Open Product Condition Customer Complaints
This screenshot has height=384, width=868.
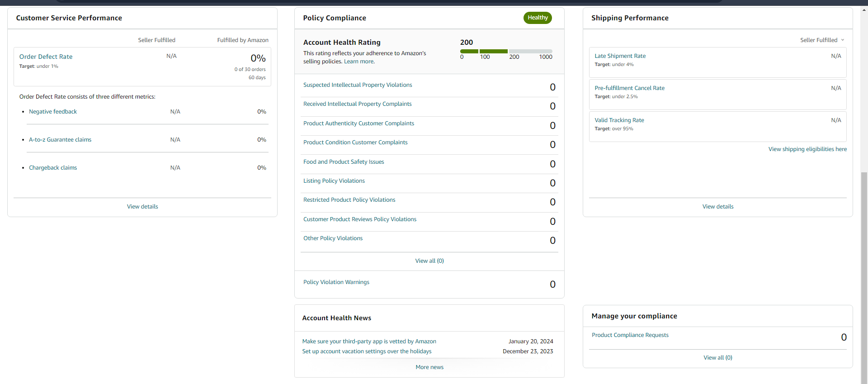(355, 142)
